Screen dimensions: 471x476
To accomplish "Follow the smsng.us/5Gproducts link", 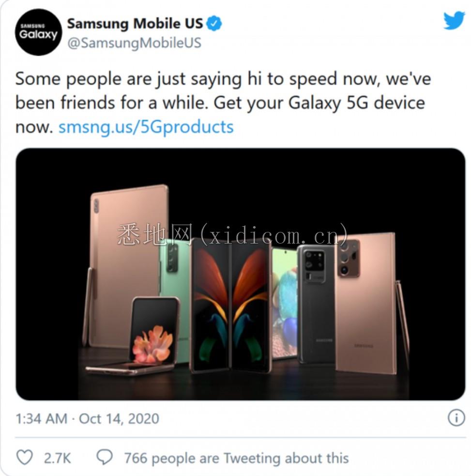I will point(146,127).
